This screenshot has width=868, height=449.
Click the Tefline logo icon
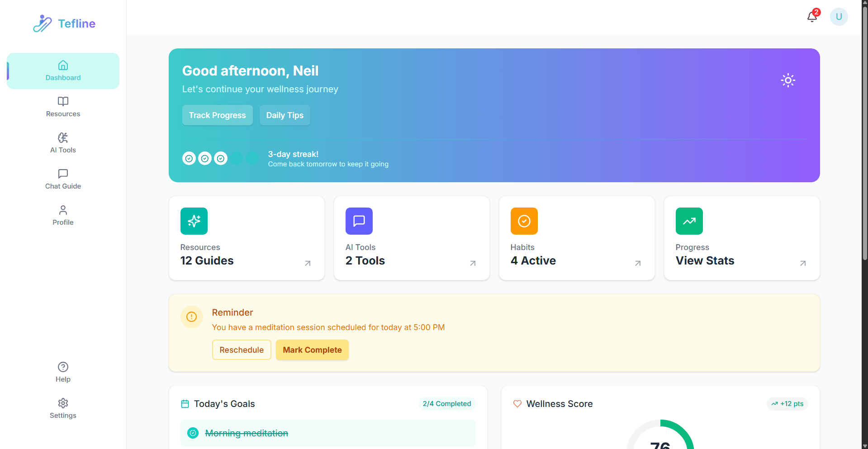(x=43, y=23)
